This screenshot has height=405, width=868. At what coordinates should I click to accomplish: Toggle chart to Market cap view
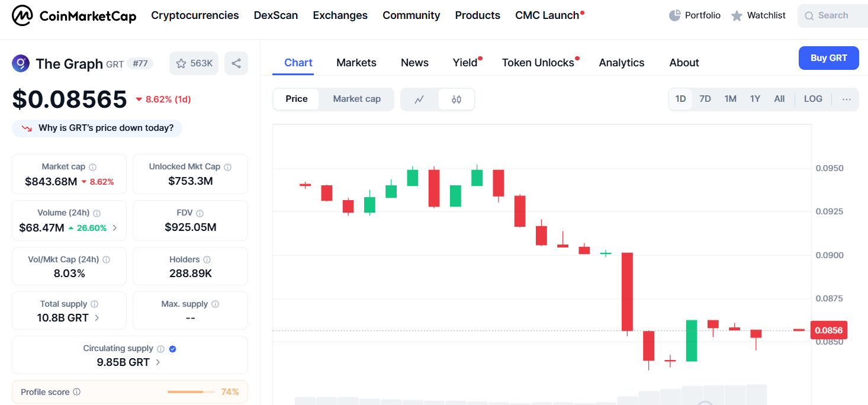click(x=356, y=99)
